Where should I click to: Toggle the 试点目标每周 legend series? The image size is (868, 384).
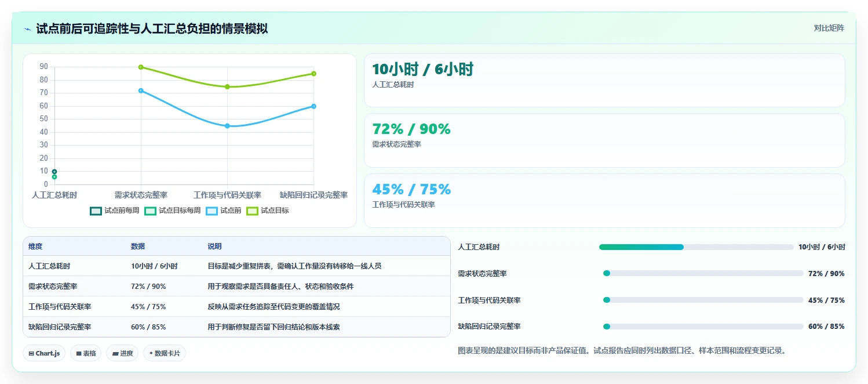coord(173,211)
